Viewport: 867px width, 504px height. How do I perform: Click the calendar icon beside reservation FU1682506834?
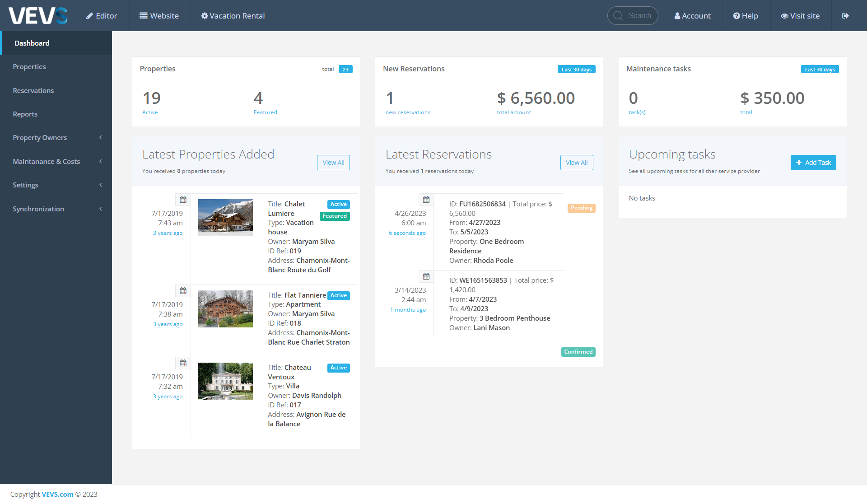[426, 199]
